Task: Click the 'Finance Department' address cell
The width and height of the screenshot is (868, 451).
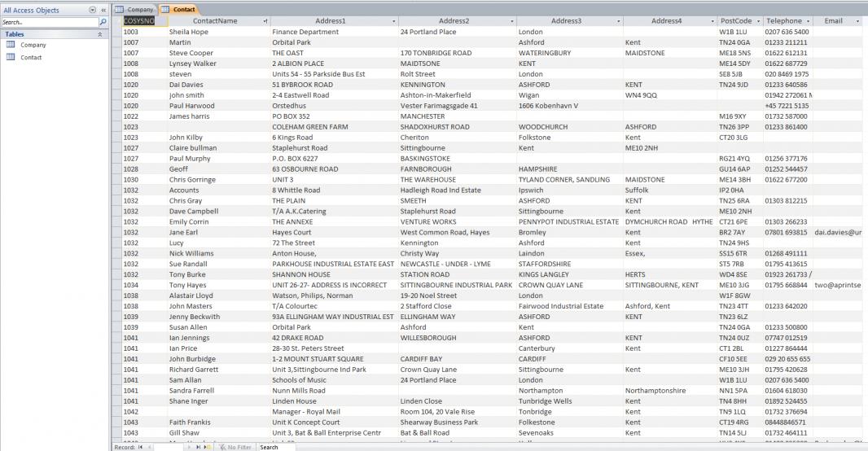Action: pyautogui.click(x=334, y=32)
